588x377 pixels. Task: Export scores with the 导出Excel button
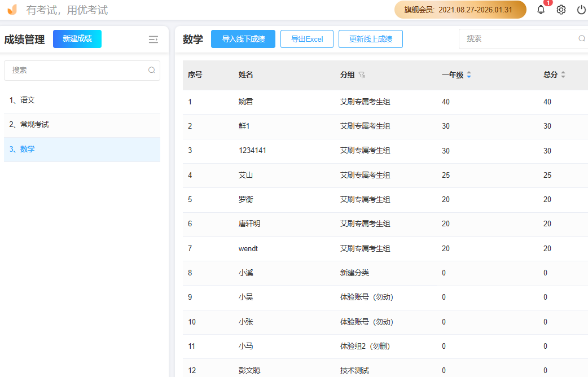[x=306, y=39]
